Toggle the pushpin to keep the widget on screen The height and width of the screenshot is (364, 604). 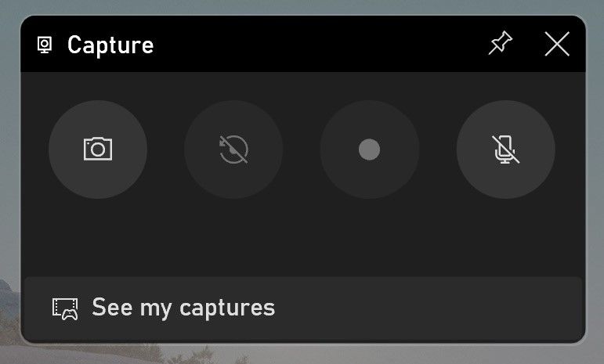click(x=501, y=43)
